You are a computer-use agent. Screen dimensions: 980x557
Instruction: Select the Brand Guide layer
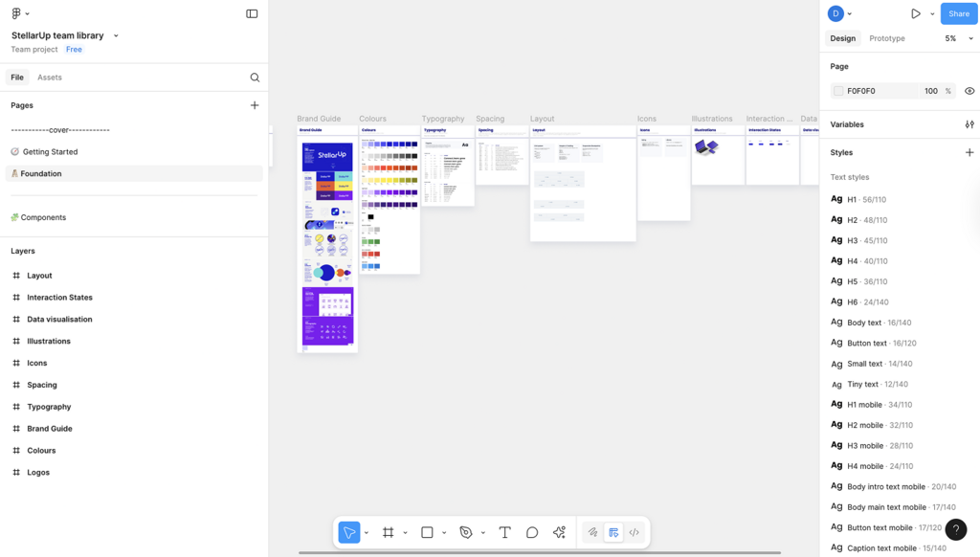(x=50, y=429)
